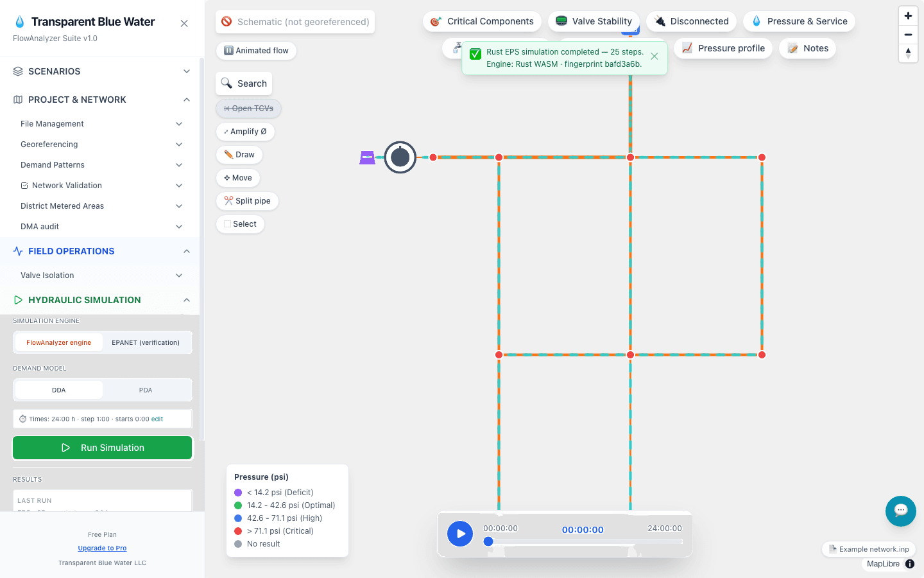This screenshot has width=924, height=578.
Task: Open the Pressure profile tab
Action: point(723,48)
